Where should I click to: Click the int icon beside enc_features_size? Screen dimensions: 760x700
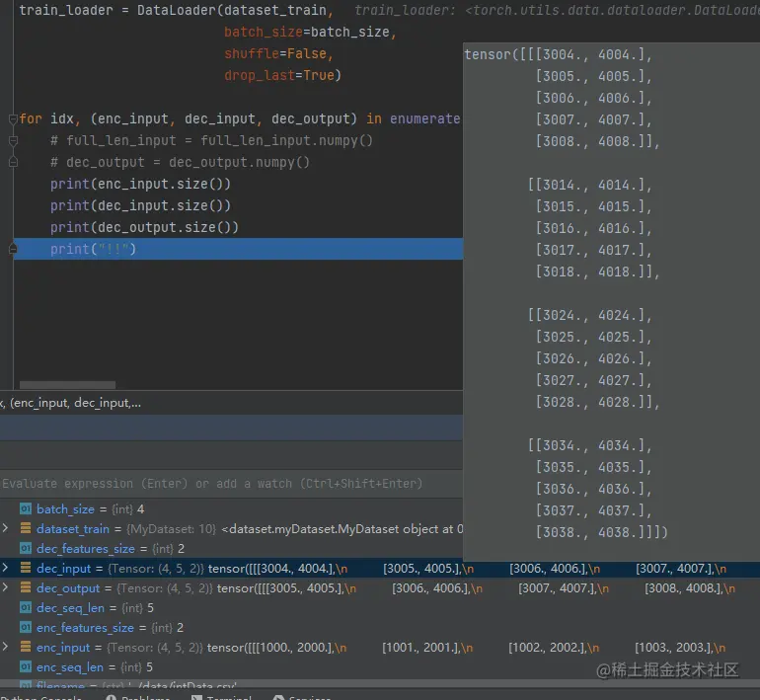coord(26,627)
